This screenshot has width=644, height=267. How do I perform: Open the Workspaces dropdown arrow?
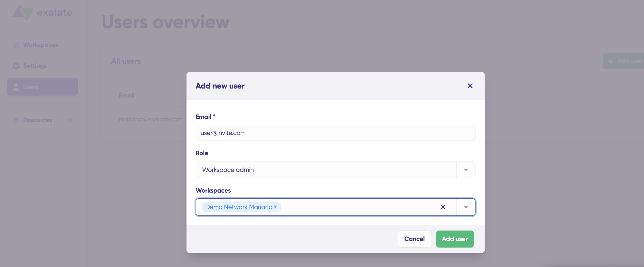[x=466, y=207]
